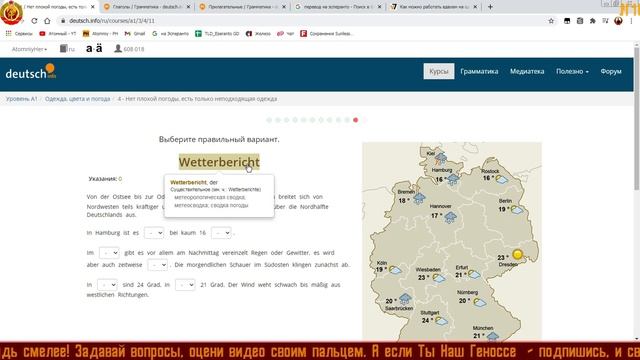Screen dimensions: 640x360
Task: Click the media control icon in the toolbar
Action: click(605, 21)
